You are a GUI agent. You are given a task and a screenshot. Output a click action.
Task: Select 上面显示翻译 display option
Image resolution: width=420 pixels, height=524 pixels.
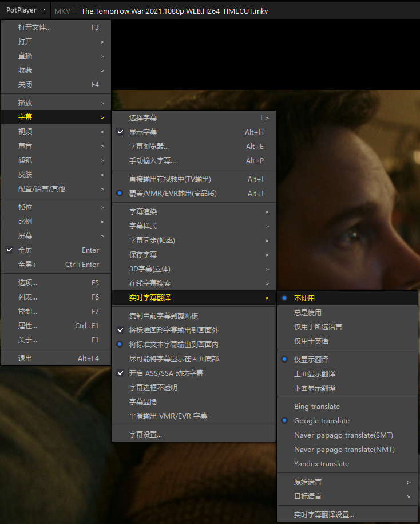[314, 374]
